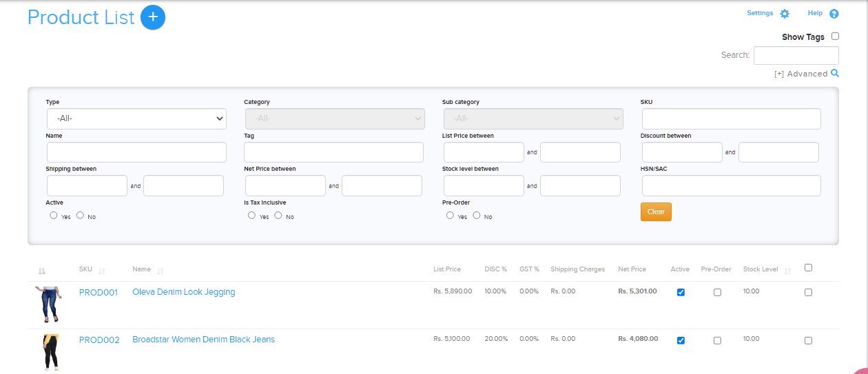This screenshot has height=374, width=868.
Task: Open the Help question mark icon
Action: [x=834, y=14]
